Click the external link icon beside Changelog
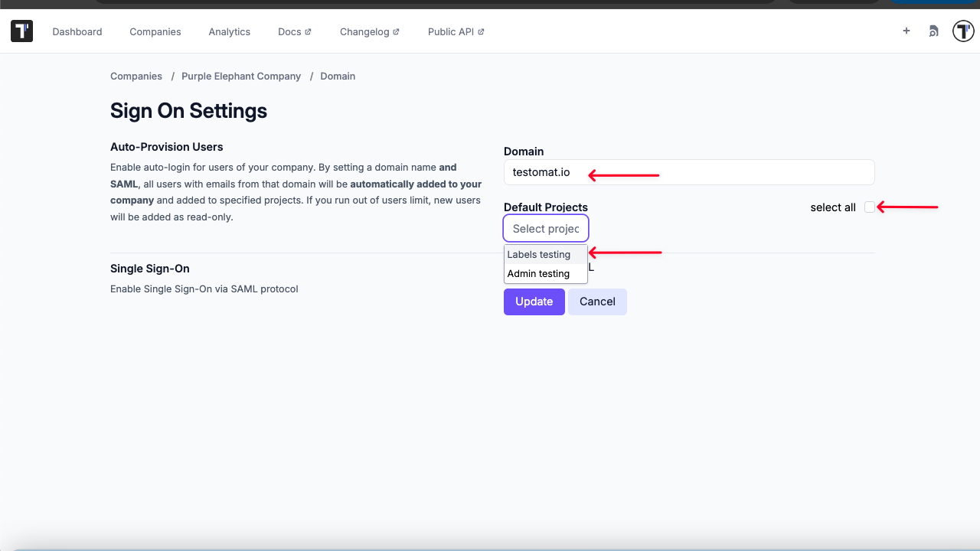 point(397,31)
